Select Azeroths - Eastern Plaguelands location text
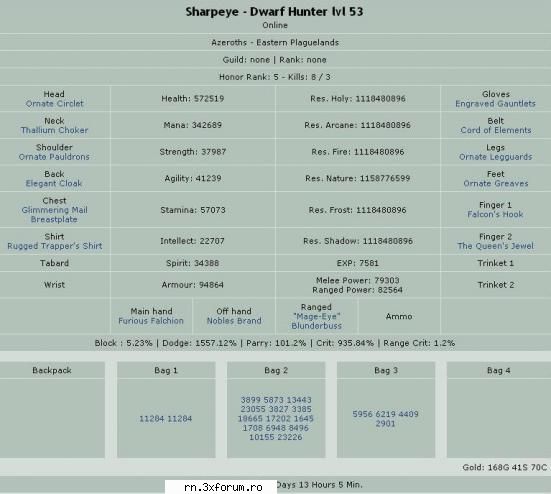This screenshot has width=551, height=494. tap(275, 43)
